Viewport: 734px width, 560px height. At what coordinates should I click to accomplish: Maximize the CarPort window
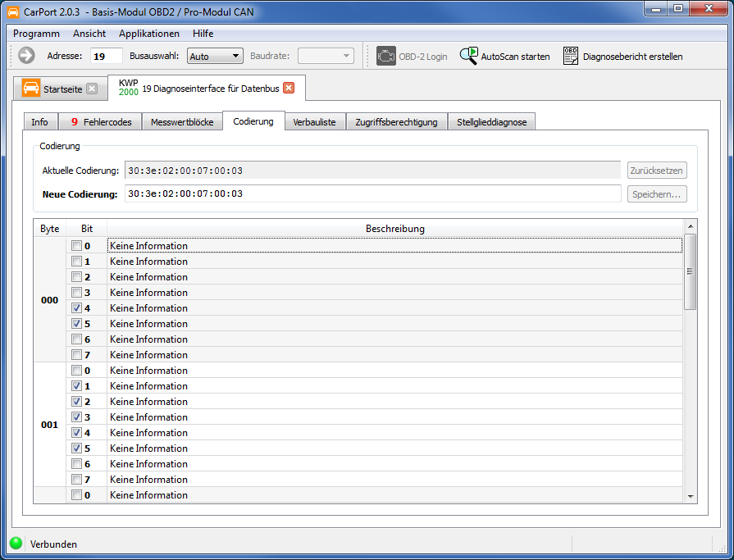(x=678, y=9)
